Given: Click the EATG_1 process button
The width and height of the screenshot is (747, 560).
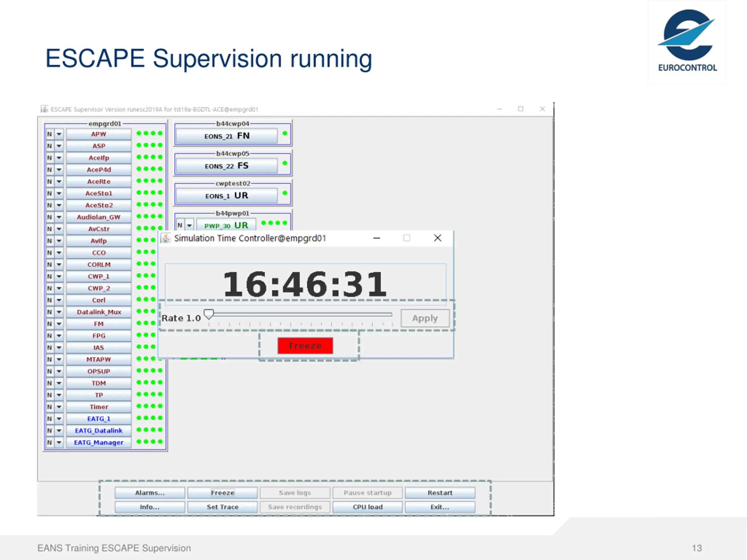Looking at the screenshot, I should coord(99,419).
